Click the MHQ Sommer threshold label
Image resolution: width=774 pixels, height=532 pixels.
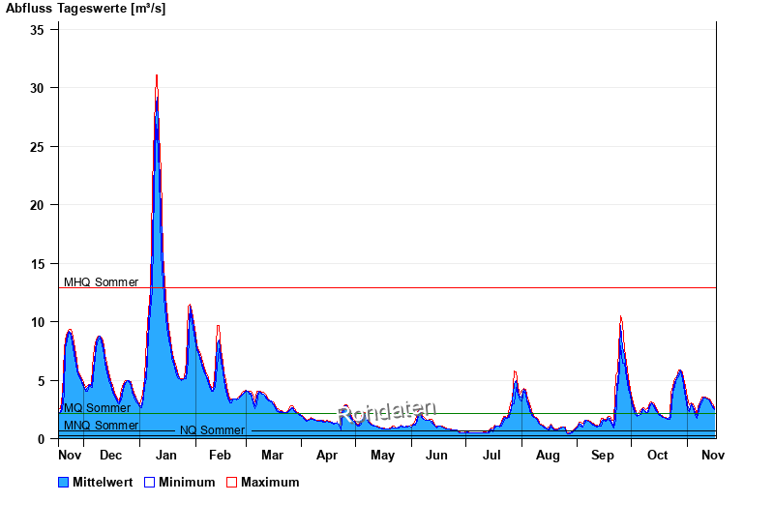101,282
